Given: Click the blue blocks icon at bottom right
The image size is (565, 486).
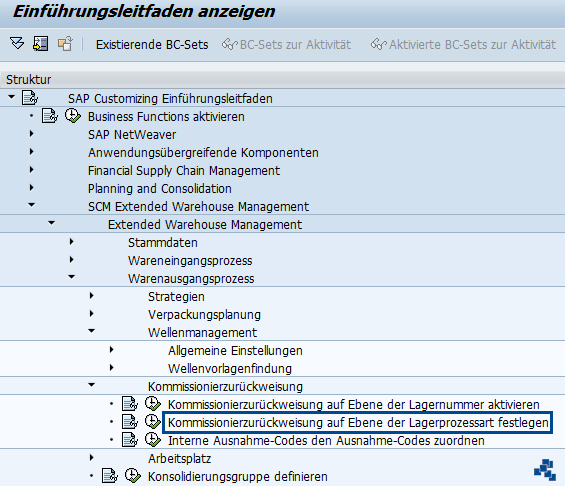Looking at the screenshot, I should (x=545, y=469).
